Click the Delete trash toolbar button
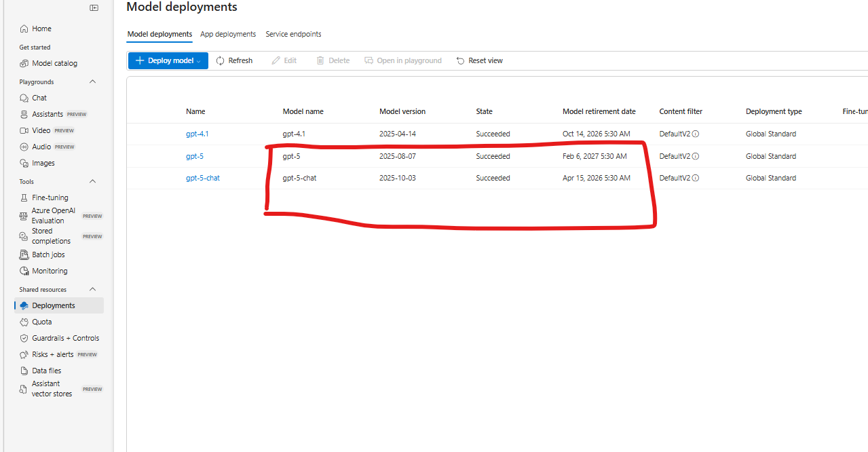868x452 pixels. point(333,60)
